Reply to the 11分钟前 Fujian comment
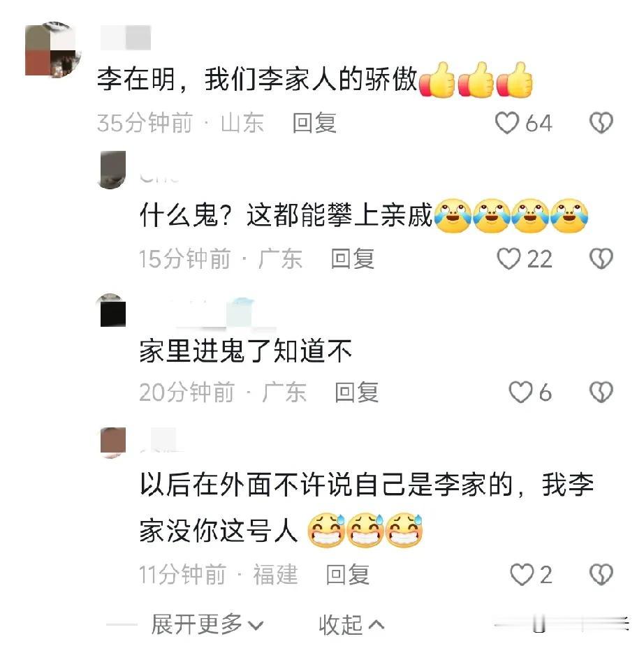This screenshot has width=644, height=646. point(348,574)
